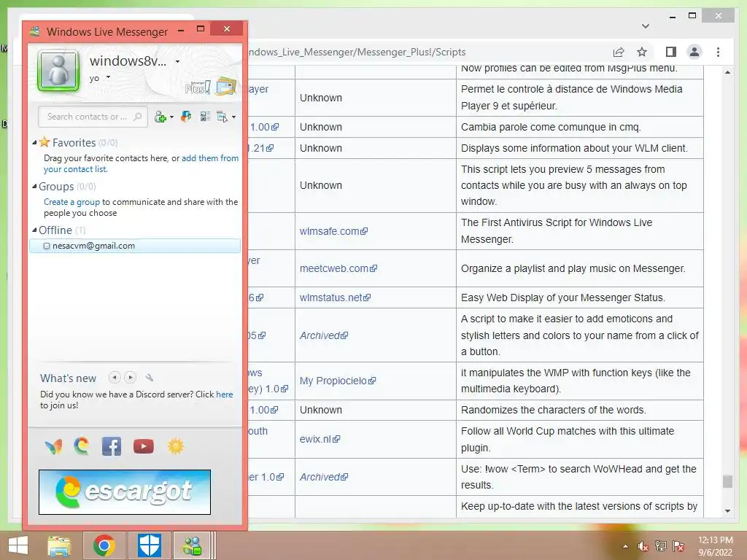Open the meetcweb.com link
The image size is (747, 560).
(x=338, y=268)
